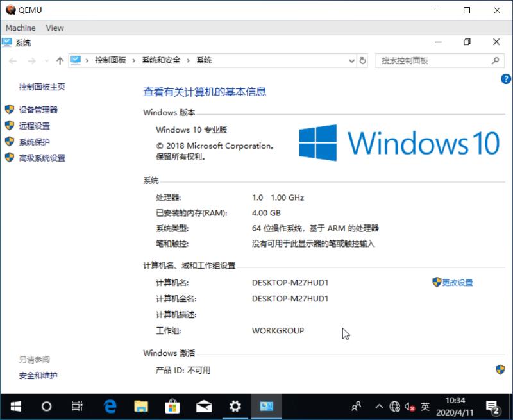Open the View menu in QEMU
Viewport: 513px width, 420px height.
tap(55, 28)
